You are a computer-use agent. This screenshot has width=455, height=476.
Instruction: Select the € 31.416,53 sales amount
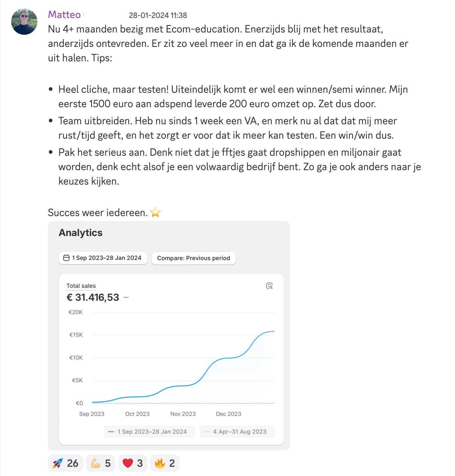(x=93, y=297)
